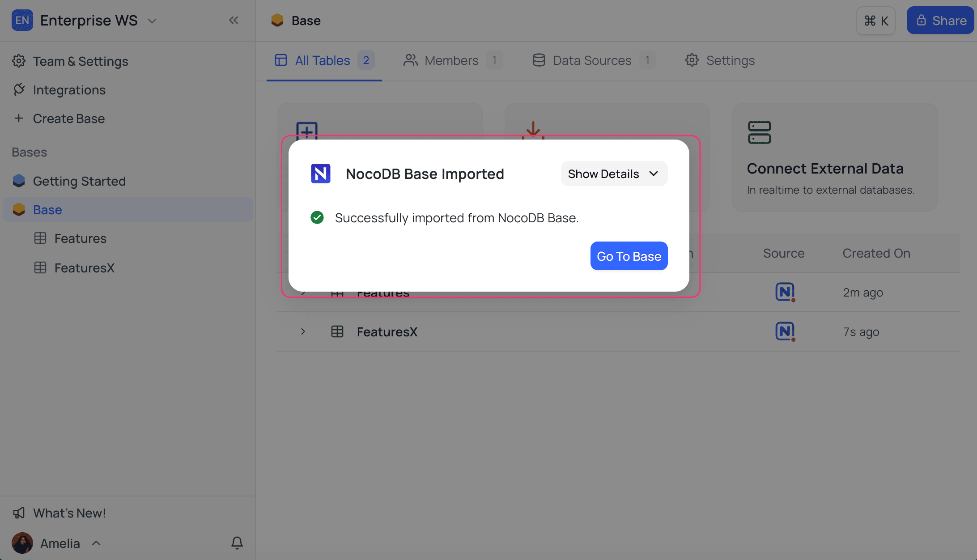Expand the FeaturesX table row chevron
977x560 pixels.
pos(303,331)
